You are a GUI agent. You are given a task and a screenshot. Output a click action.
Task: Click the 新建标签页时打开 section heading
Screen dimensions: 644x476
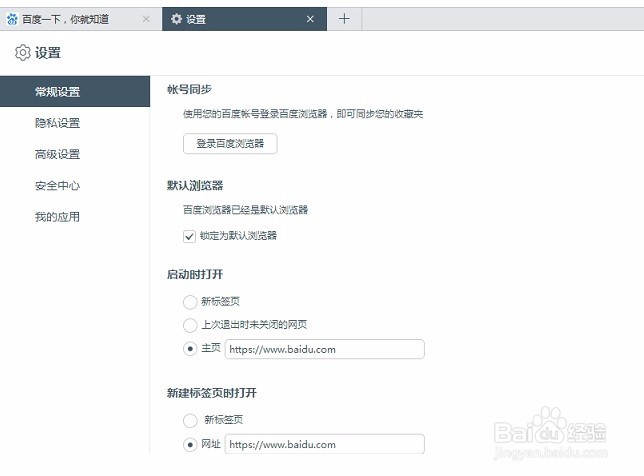click(x=212, y=393)
